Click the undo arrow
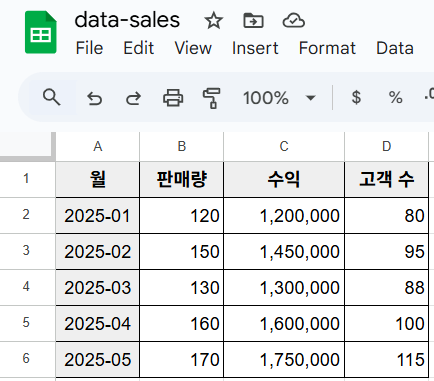This screenshot has height=381, width=434. click(94, 98)
